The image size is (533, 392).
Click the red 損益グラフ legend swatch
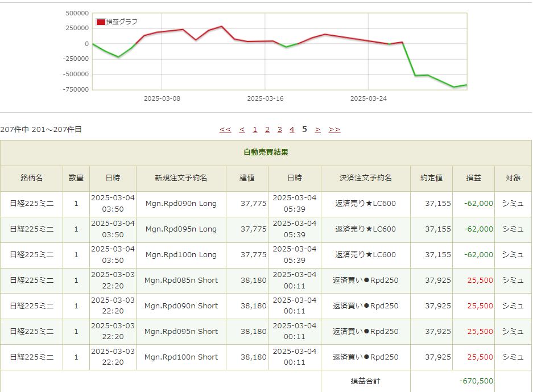tap(101, 22)
